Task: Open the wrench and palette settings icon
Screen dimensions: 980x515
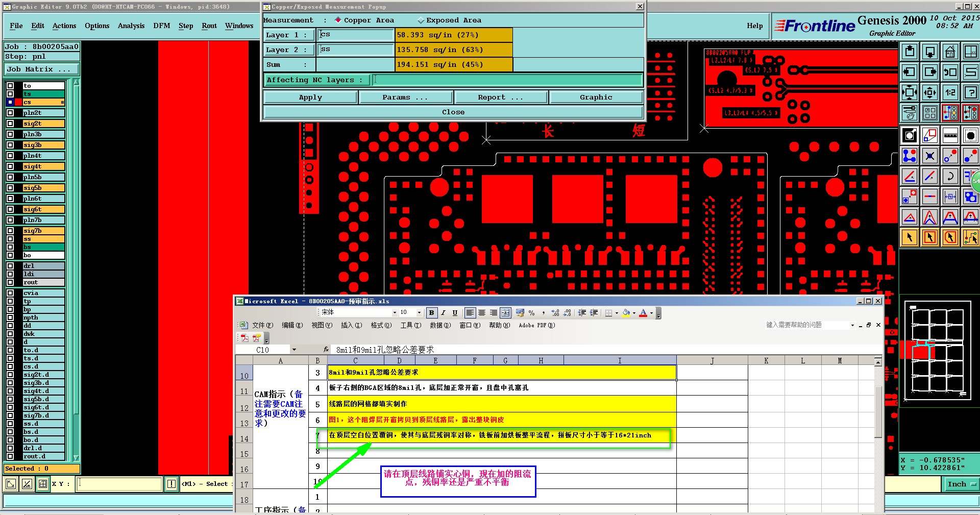Action: (x=910, y=113)
